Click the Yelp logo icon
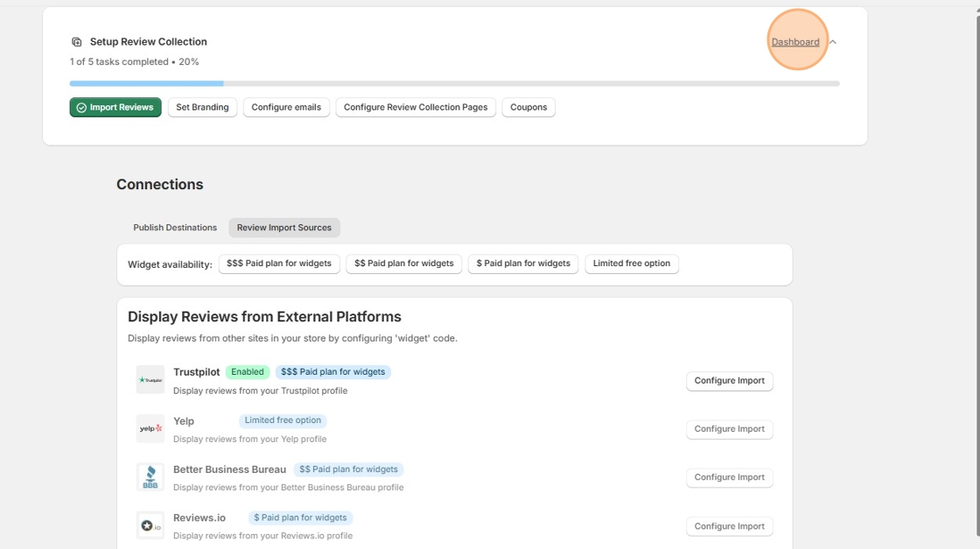This screenshot has height=549, width=980. click(150, 428)
